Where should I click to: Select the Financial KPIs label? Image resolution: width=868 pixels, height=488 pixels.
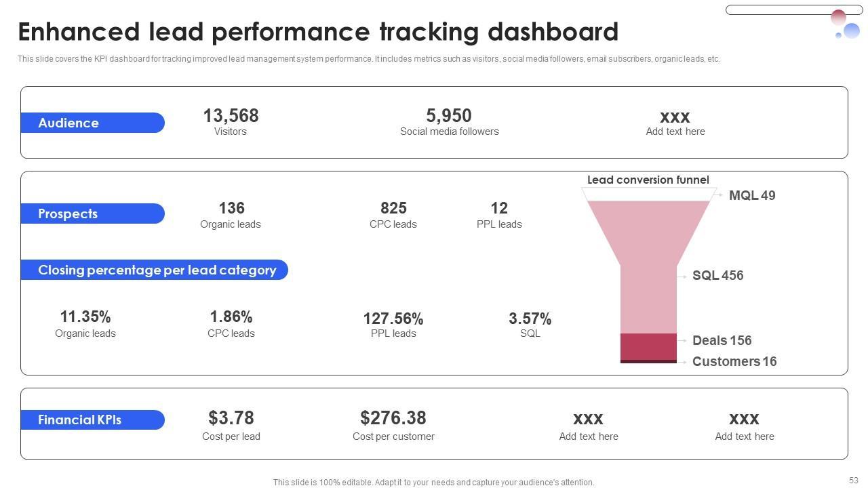(92, 420)
